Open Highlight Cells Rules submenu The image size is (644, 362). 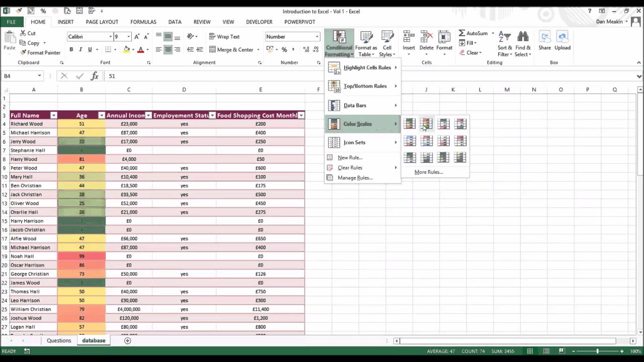click(363, 68)
